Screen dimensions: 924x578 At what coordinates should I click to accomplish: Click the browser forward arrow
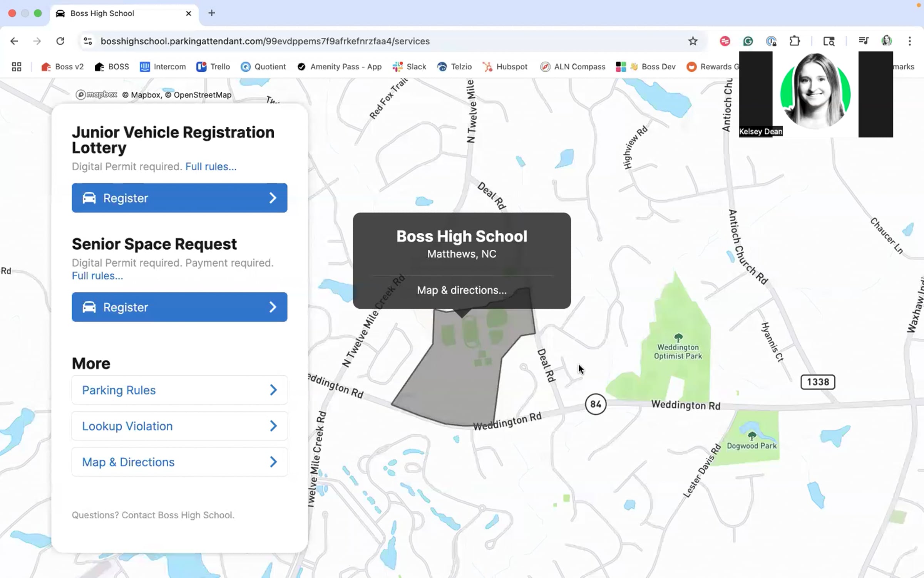pos(37,41)
